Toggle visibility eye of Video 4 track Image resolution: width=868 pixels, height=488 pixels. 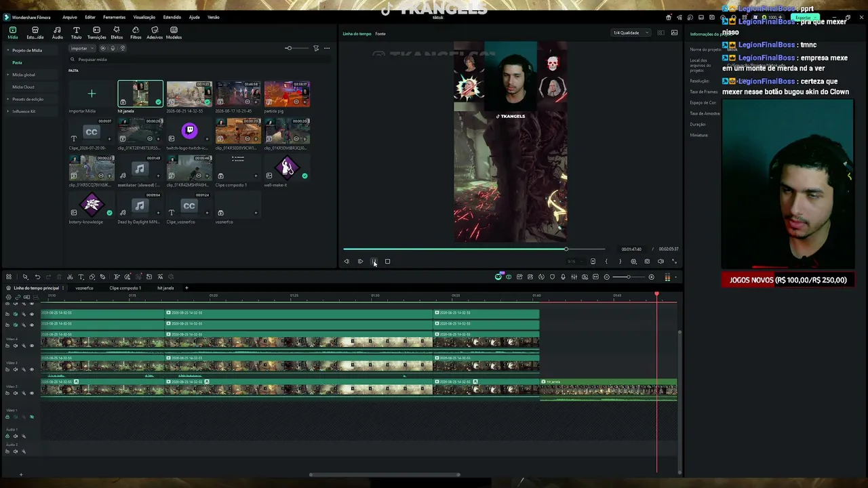point(31,345)
